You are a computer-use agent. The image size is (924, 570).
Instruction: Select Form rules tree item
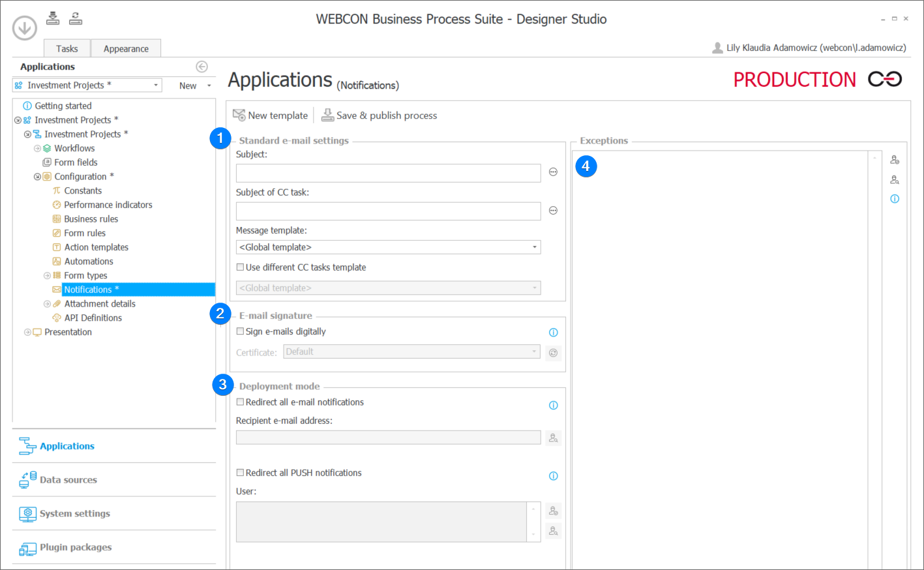point(85,233)
